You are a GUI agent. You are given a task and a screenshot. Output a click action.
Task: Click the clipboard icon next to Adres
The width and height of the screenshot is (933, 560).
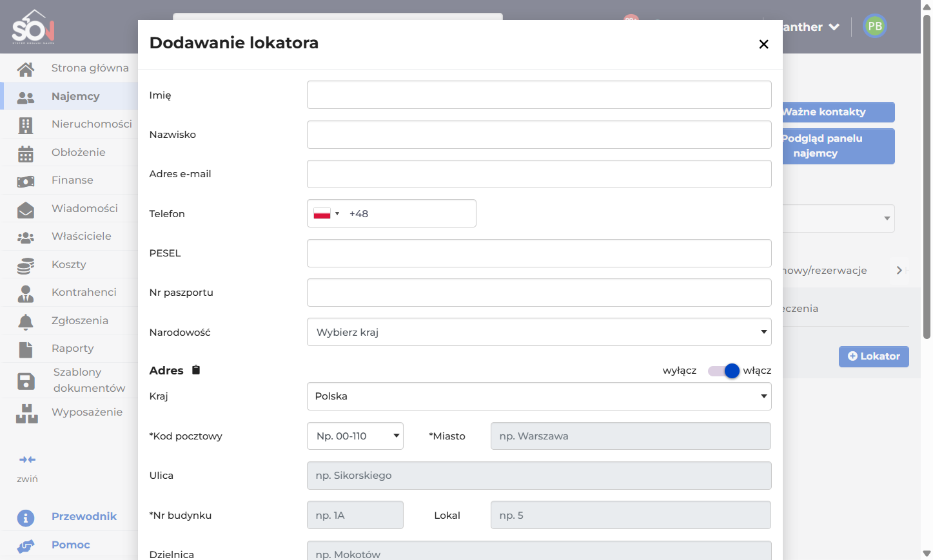pos(196,370)
